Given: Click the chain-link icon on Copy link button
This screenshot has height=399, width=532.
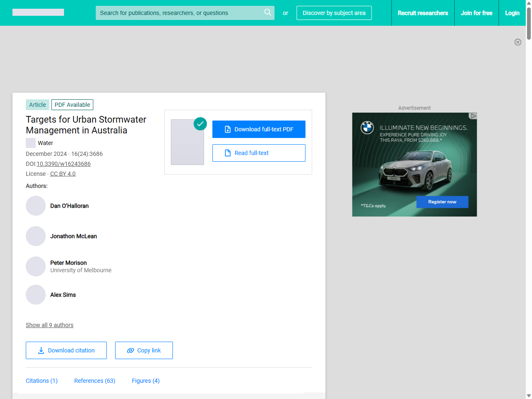Looking at the screenshot, I should 131,350.
